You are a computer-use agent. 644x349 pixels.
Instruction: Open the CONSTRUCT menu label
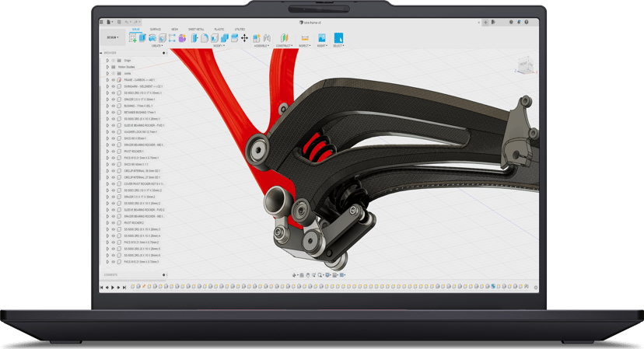(284, 46)
